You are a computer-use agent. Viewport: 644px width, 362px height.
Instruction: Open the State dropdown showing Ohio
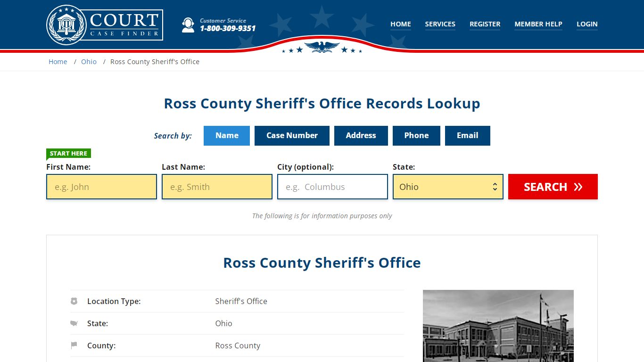(x=448, y=187)
